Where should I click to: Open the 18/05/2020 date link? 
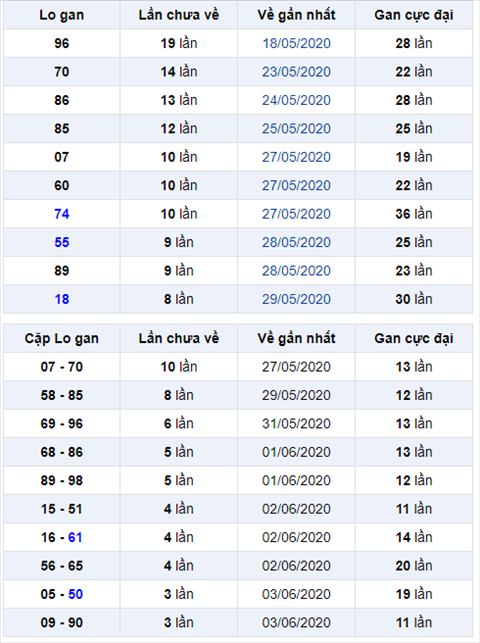[x=296, y=43]
